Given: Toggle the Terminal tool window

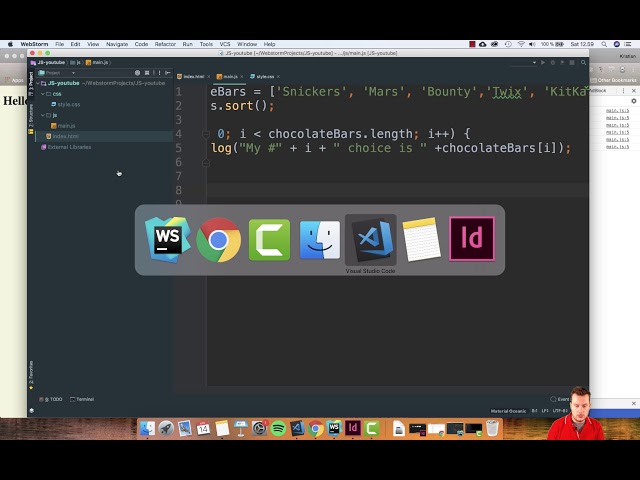Looking at the screenshot, I should [82, 399].
